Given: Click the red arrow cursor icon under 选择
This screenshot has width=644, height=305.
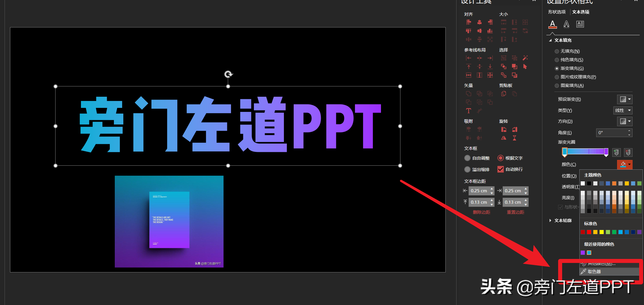Looking at the screenshot, I should 525,67.
